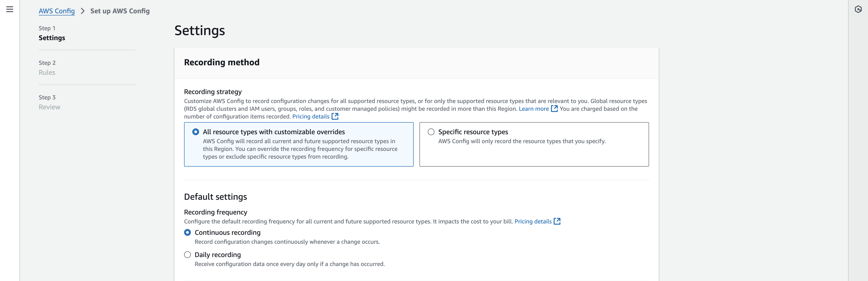Click breadcrumb chevron after AWS Config
868x281 pixels.
click(83, 11)
